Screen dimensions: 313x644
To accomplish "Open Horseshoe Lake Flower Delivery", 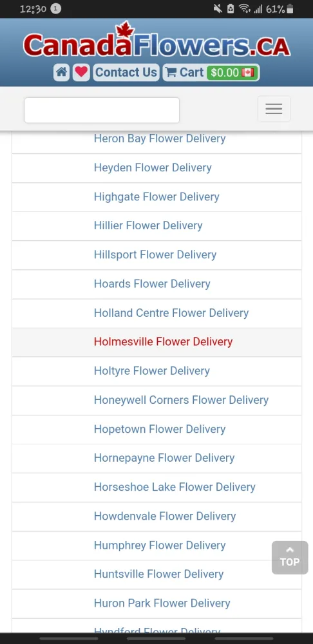I will tap(175, 487).
